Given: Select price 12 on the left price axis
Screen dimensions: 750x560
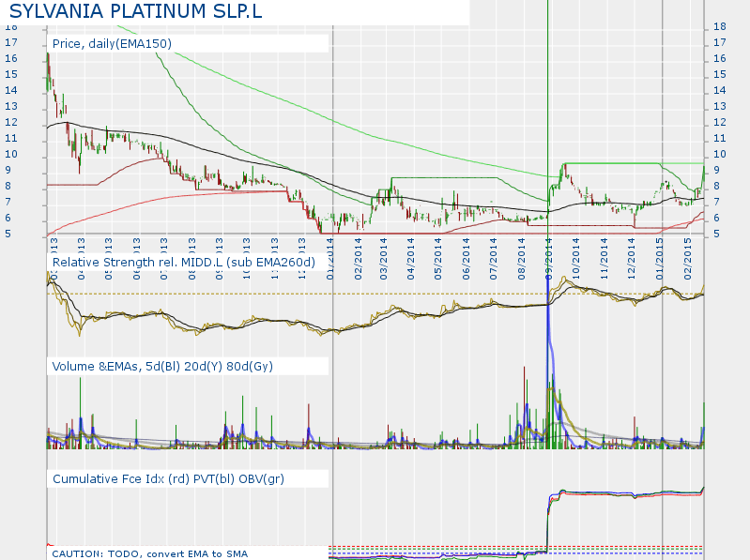Looking at the screenshot, I should click(11, 122).
